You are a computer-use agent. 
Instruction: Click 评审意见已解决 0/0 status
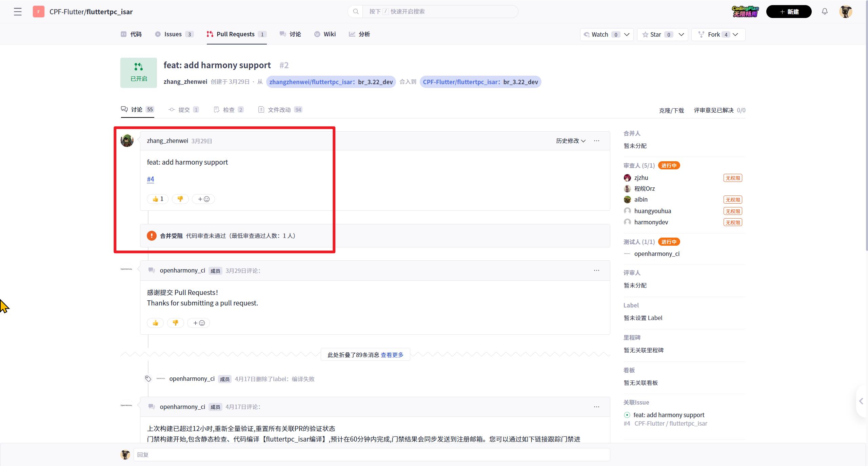[x=719, y=110]
